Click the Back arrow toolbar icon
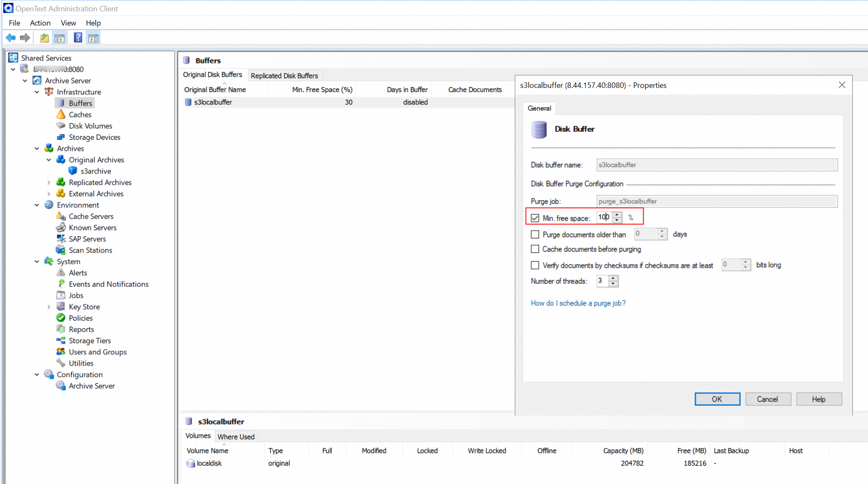Viewport: 868px width, 484px height. (x=11, y=38)
